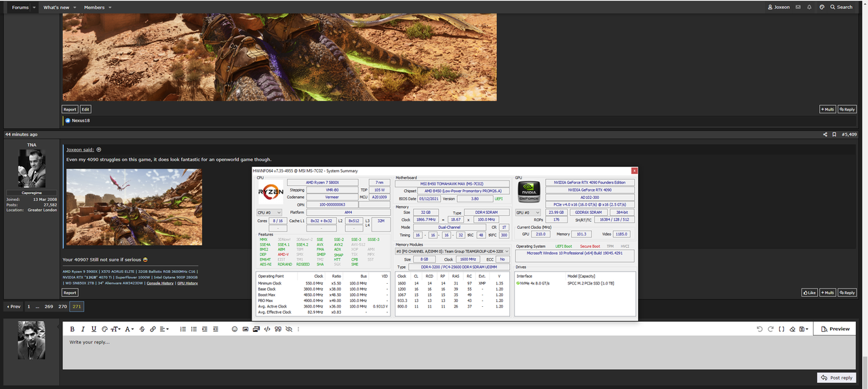
Task: Insert ordered list in editor
Action: point(183,329)
